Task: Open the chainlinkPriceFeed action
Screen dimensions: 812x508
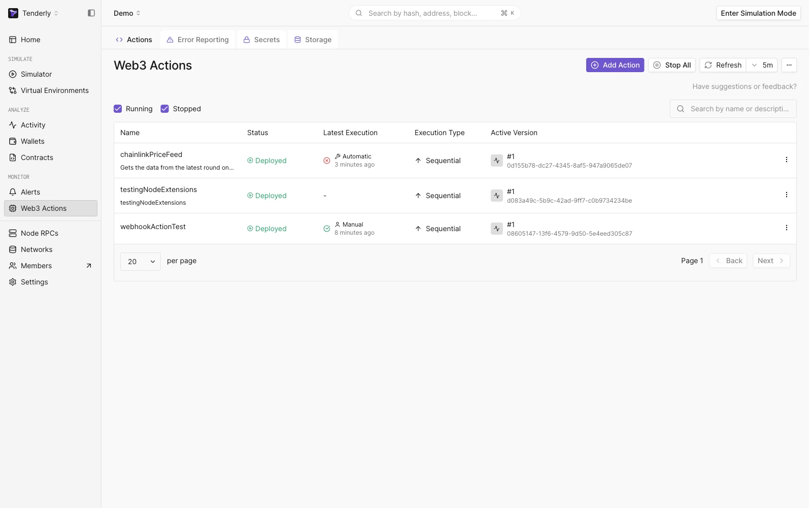Action: pos(151,154)
